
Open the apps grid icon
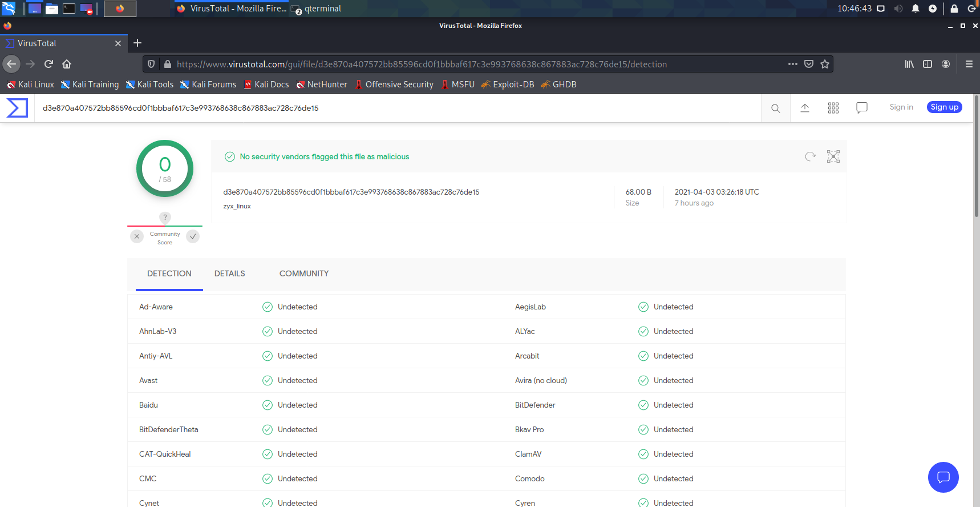tap(833, 108)
